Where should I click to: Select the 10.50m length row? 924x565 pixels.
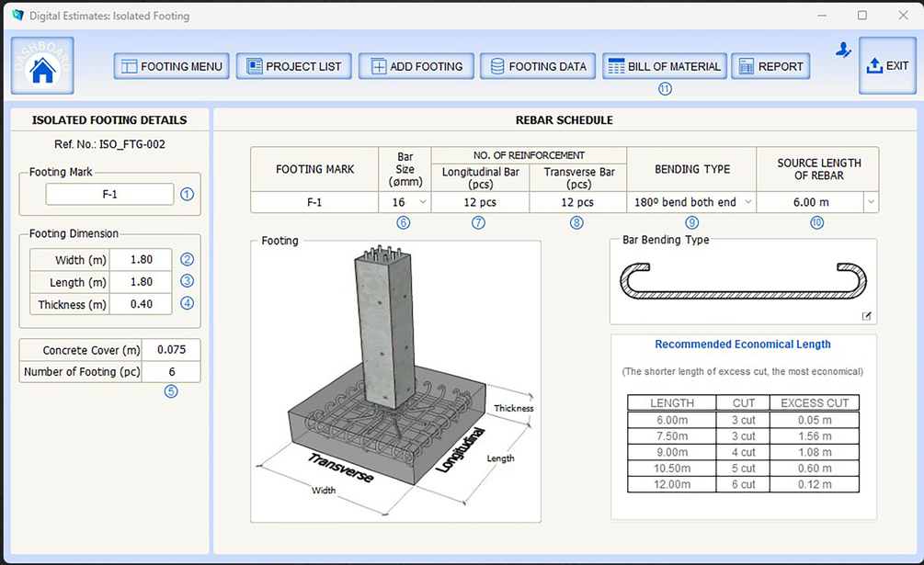(x=743, y=469)
